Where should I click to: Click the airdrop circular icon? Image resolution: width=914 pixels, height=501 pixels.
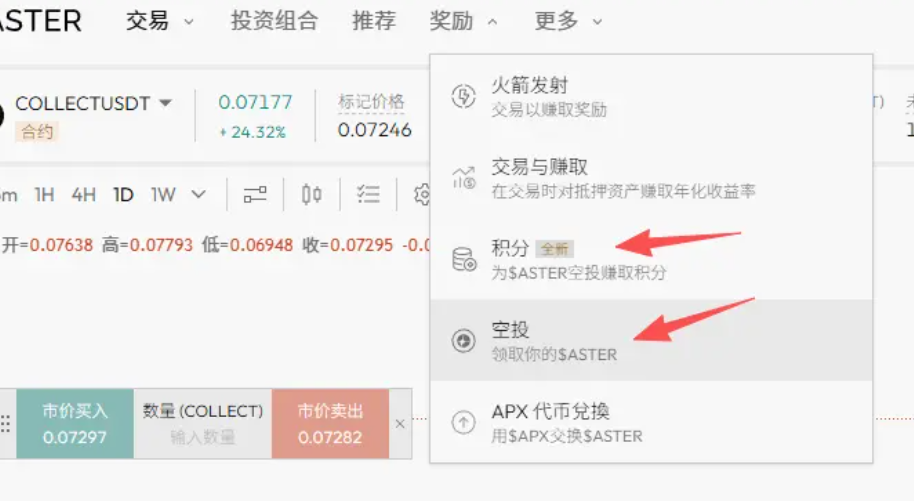463,341
